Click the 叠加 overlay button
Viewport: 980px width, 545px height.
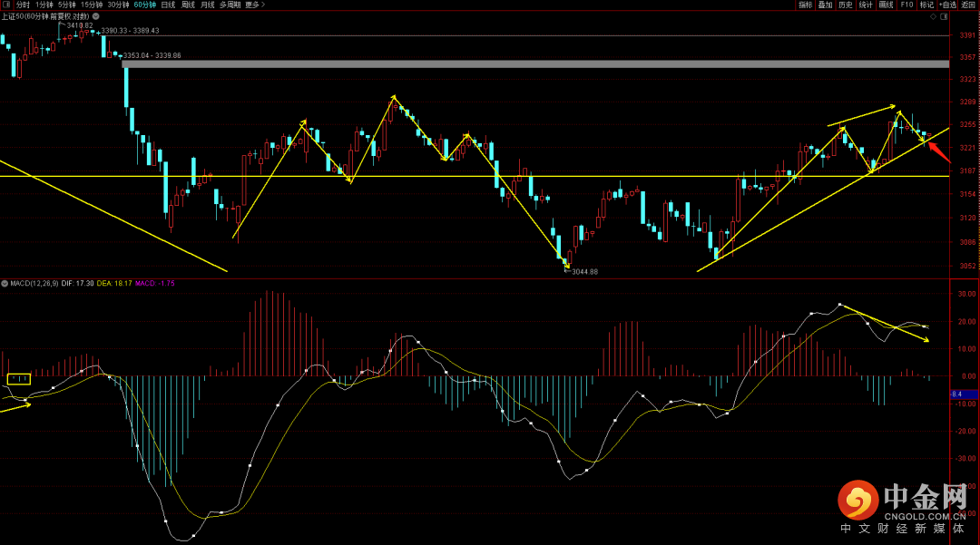click(x=825, y=5)
